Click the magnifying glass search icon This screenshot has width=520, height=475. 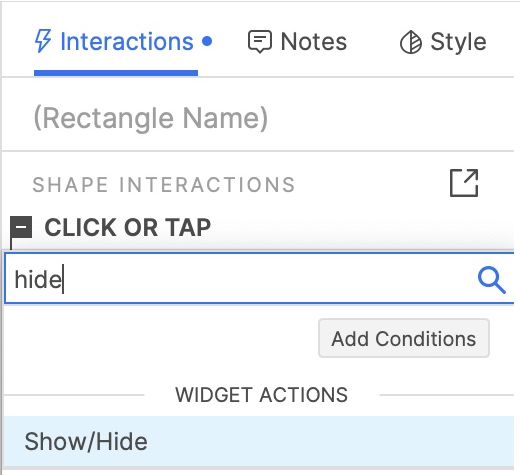click(x=492, y=280)
